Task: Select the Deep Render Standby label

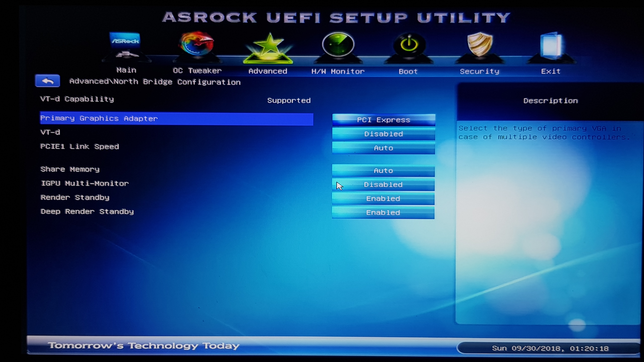Action: point(87,211)
